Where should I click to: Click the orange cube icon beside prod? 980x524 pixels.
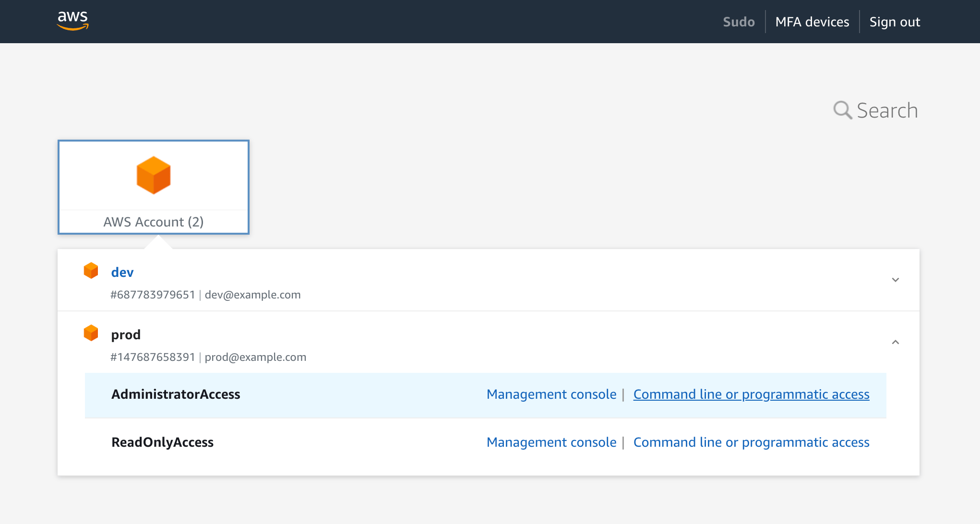91,333
